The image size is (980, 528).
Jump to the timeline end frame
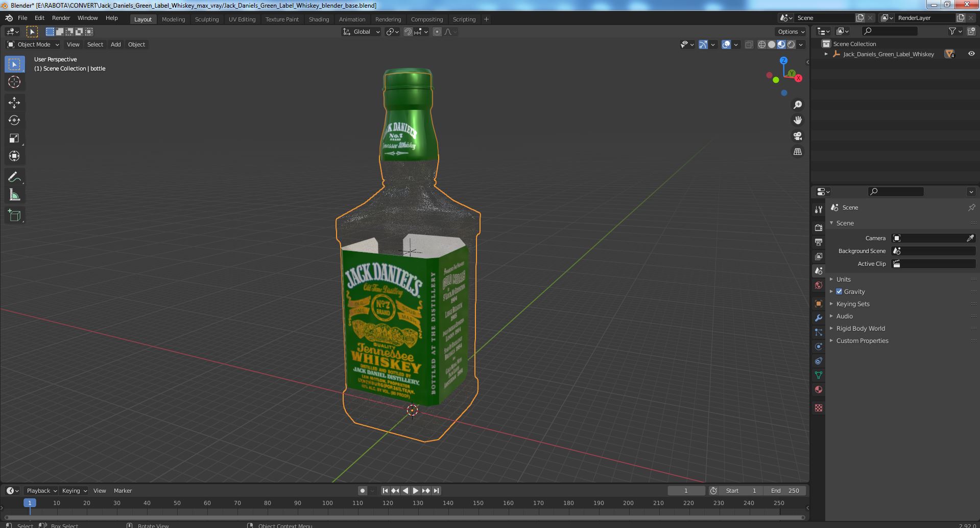coord(436,491)
